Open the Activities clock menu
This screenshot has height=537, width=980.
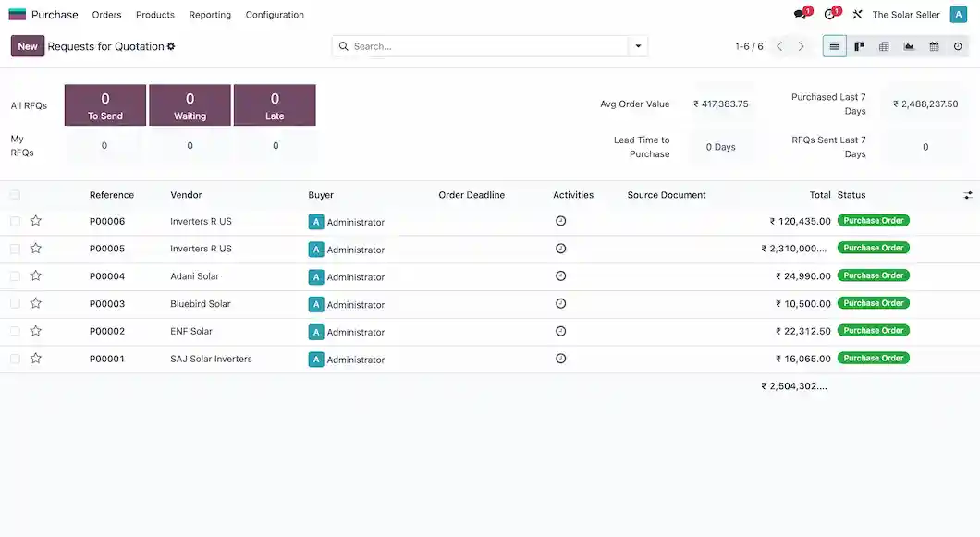click(x=829, y=14)
